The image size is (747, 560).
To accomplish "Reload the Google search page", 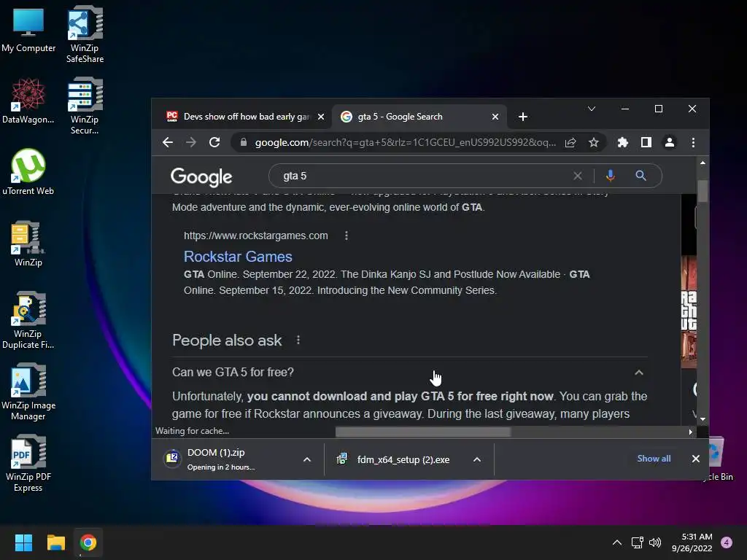I will (x=214, y=142).
